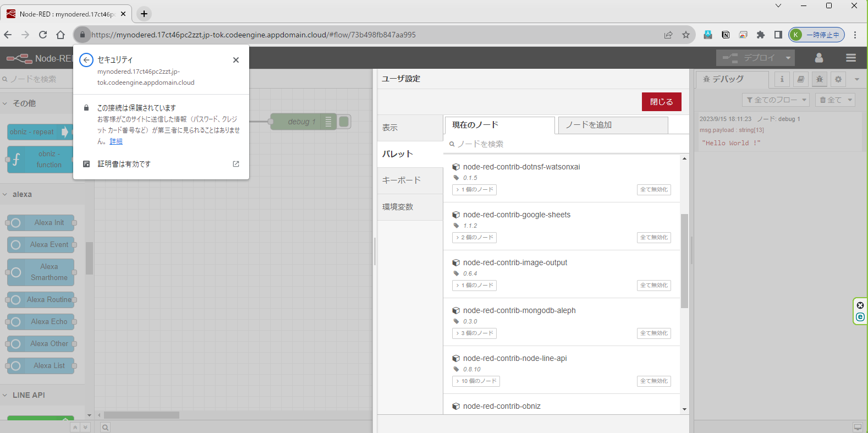Click the paused profile button K
The image size is (868, 433).
[x=816, y=35]
